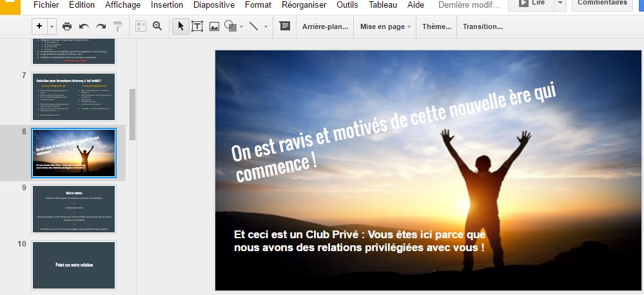The width and height of the screenshot is (644, 295).
Task: Select slide 7 thumbnail
Action: (74, 97)
